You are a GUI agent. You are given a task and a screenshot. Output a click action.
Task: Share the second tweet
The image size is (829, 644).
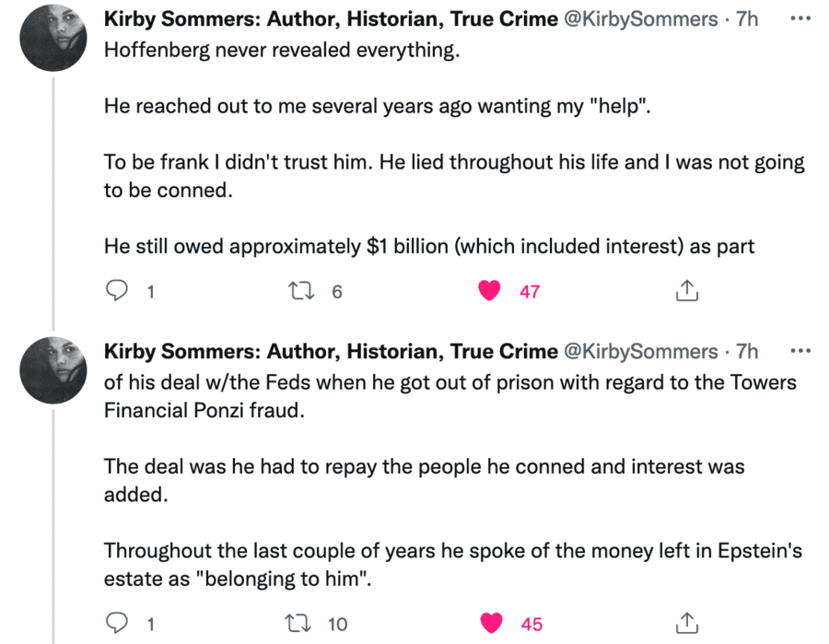click(x=687, y=624)
